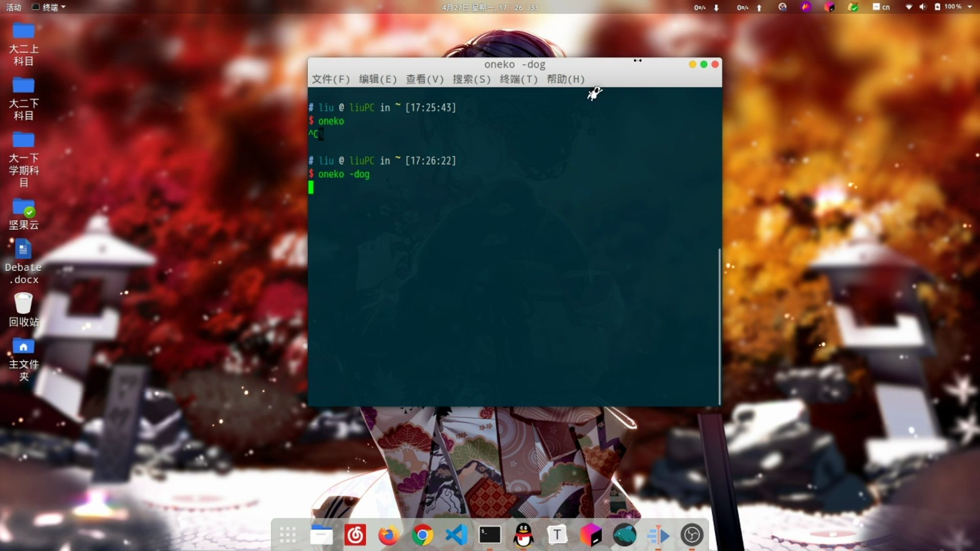Toggle Wi-Fi via the network indicator
The height and width of the screenshot is (551, 980).
pyautogui.click(x=909, y=7)
